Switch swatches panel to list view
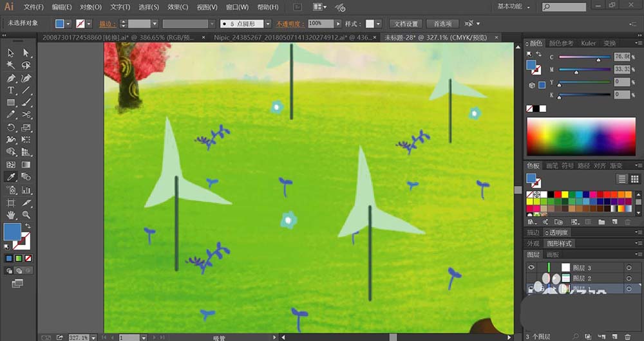The height and width of the screenshot is (341, 644). [622, 179]
